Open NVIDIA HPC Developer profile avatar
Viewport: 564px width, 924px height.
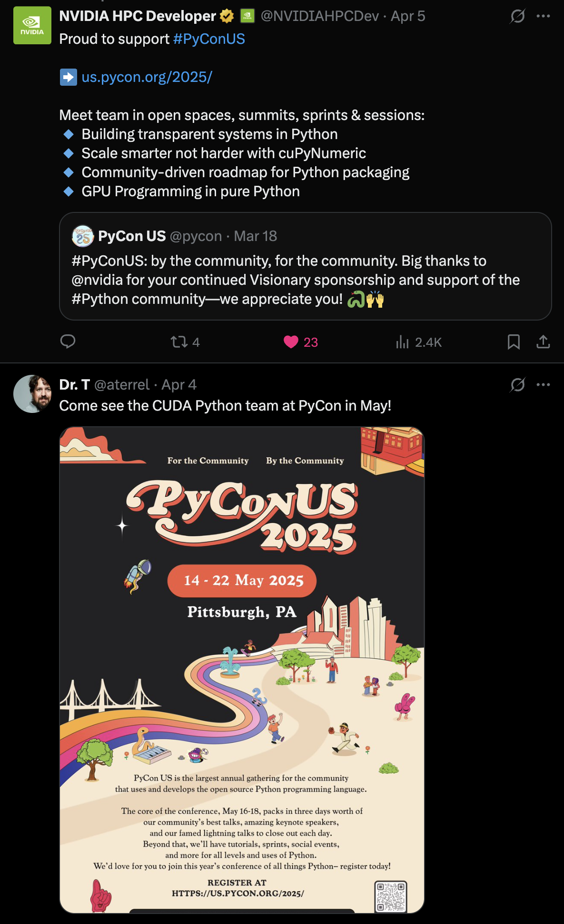click(x=32, y=25)
